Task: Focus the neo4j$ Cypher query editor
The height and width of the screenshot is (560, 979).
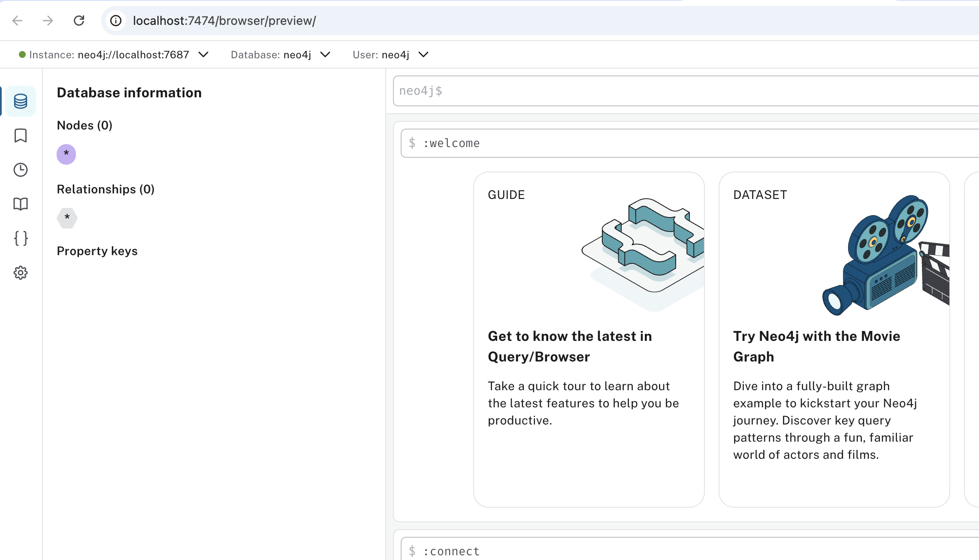Action: (686, 91)
